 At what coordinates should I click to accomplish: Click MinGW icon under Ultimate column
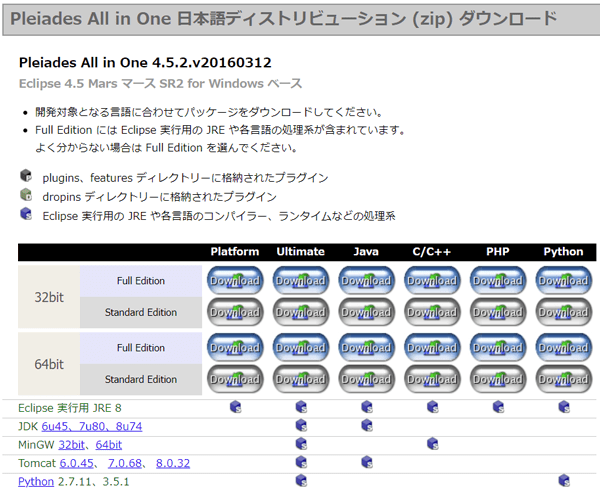coord(301,444)
